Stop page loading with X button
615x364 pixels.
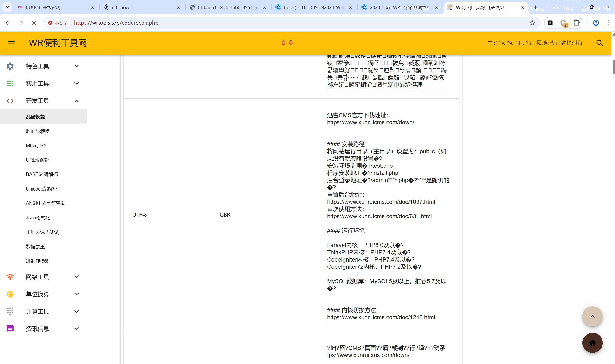(34, 23)
